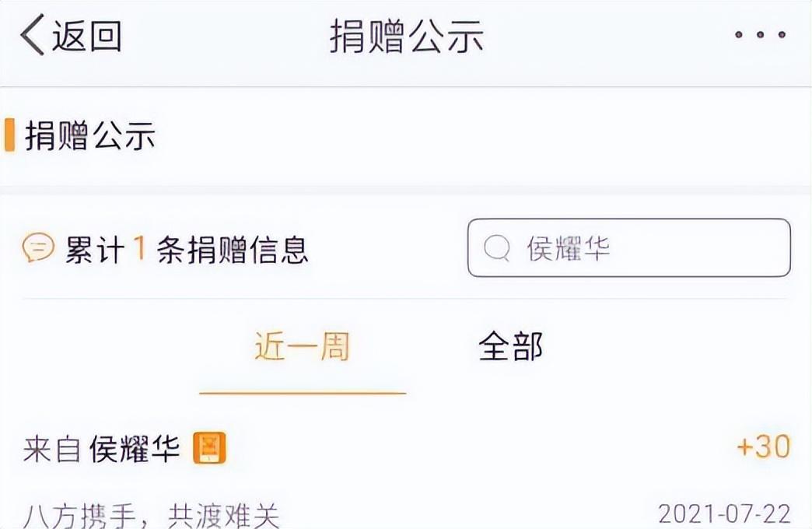Click the 捐赠公示 page title at top
Screen dimensions: 812x529
(406, 37)
